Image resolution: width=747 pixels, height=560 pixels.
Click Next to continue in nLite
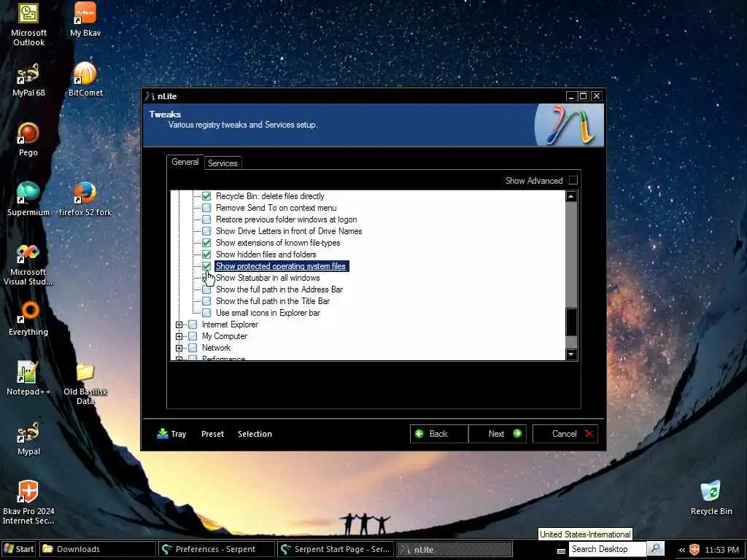click(x=497, y=434)
